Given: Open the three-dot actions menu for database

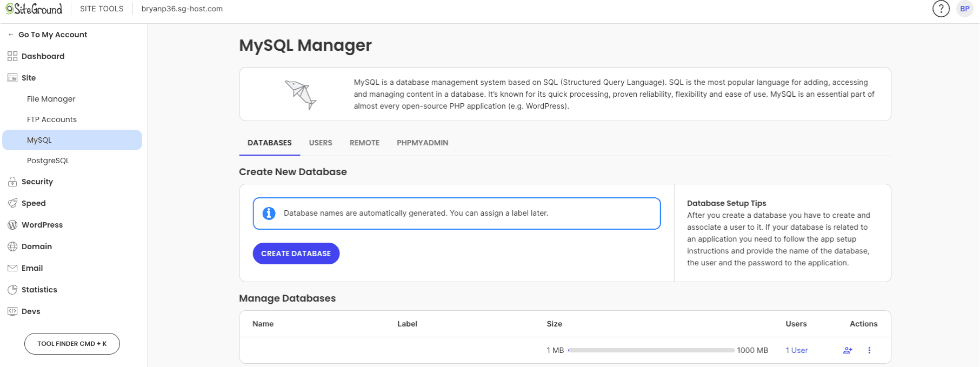Looking at the screenshot, I should (869, 350).
